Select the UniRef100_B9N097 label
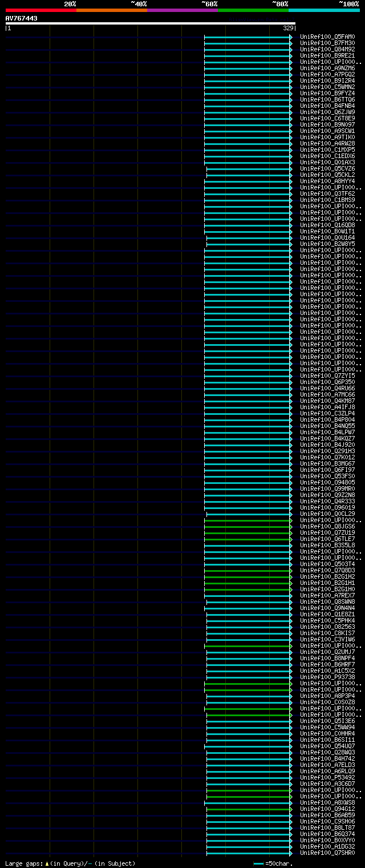 click(x=327, y=125)
